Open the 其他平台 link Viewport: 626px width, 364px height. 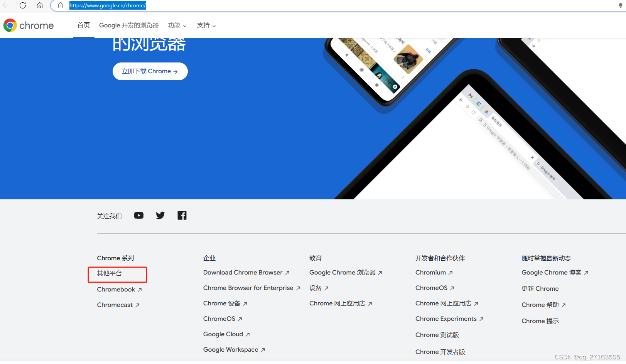click(x=109, y=274)
